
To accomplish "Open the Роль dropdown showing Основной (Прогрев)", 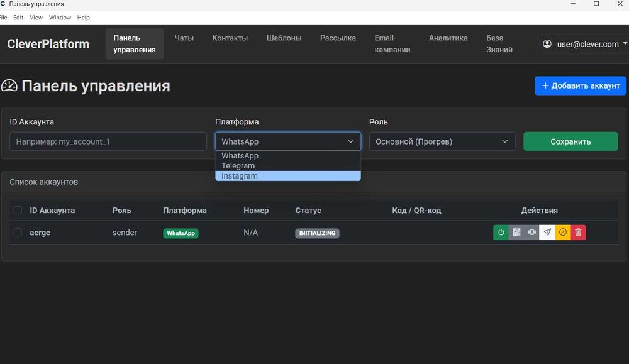I will tap(442, 141).
